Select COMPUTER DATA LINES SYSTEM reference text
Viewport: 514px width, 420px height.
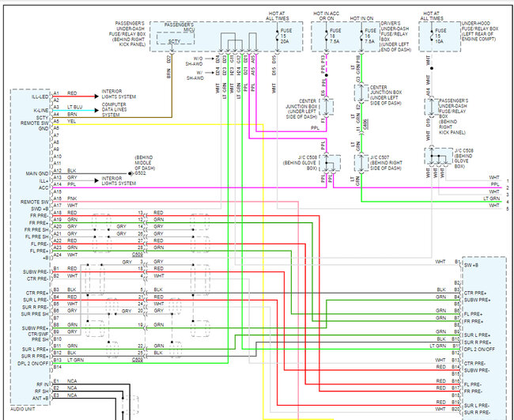coord(114,110)
